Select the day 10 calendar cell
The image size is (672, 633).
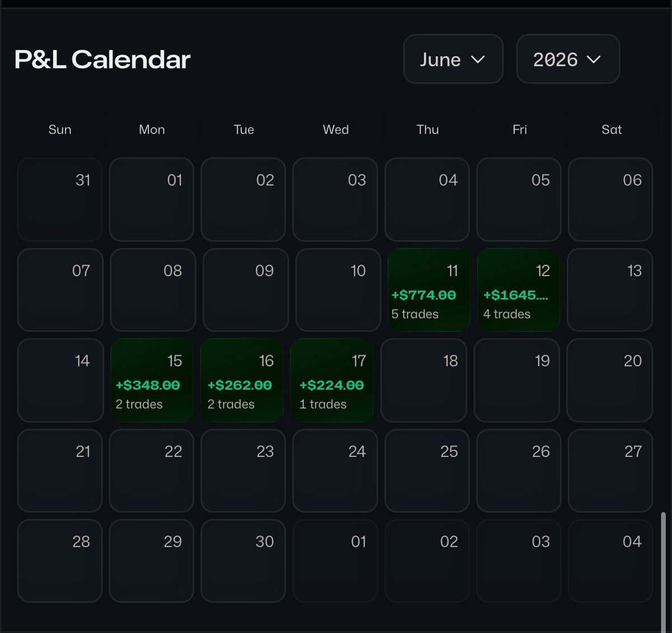(x=338, y=290)
